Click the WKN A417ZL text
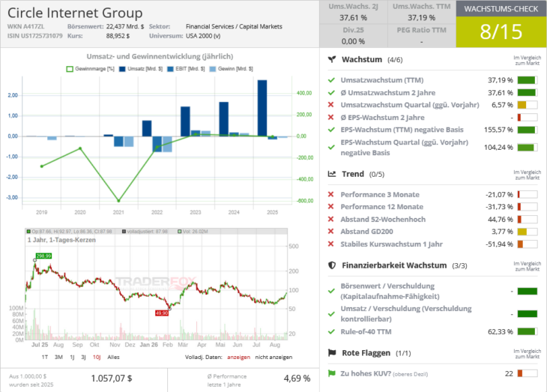 point(25,26)
